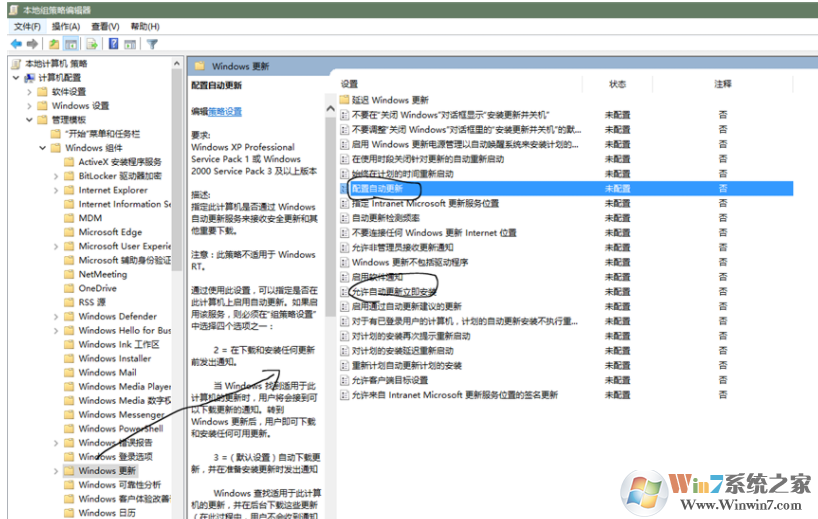This screenshot has width=818, height=519.
Task: Click the 策略设置 edit link
Action: [x=225, y=111]
